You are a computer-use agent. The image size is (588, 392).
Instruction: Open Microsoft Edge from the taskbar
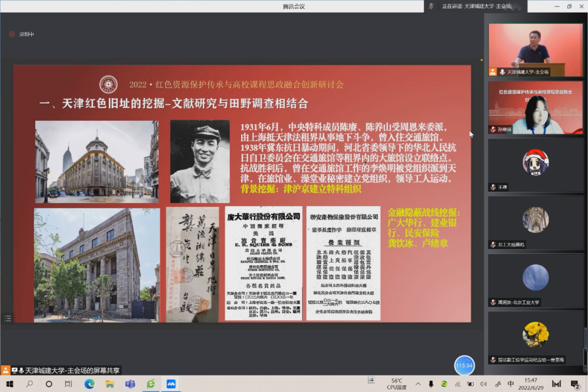pyautogui.click(x=89, y=384)
